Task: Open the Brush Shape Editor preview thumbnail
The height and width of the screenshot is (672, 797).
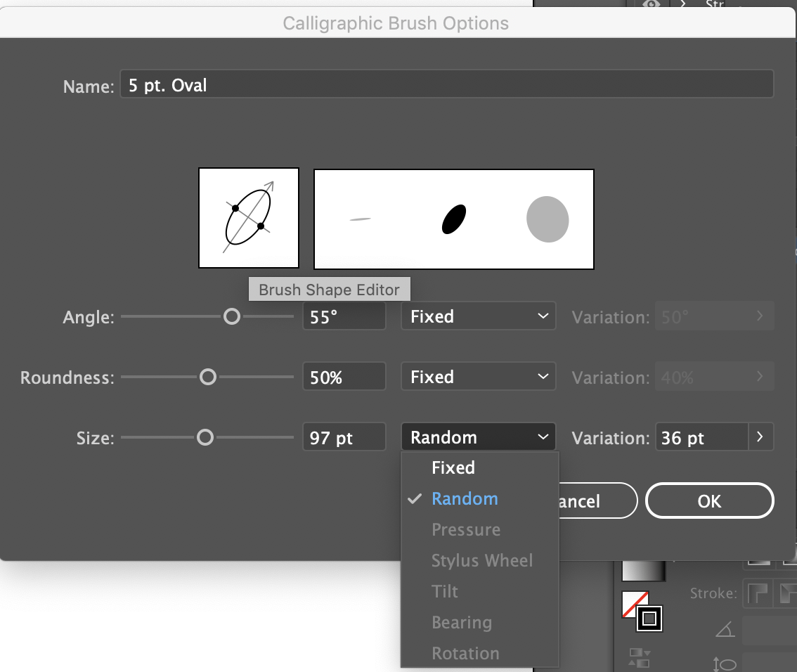Action: click(x=248, y=217)
